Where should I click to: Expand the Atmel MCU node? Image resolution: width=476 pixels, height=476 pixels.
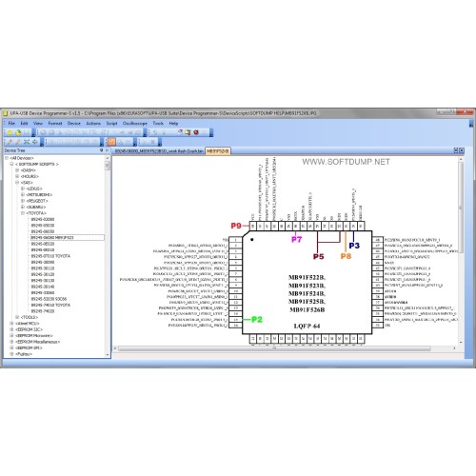(11, 324)
